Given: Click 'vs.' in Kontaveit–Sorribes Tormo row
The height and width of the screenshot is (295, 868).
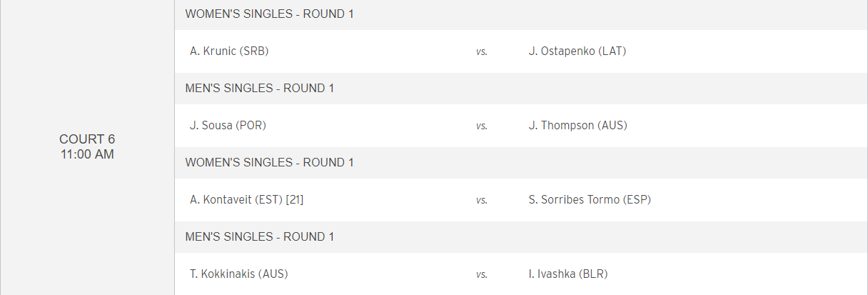Looking at the screenshot, I should (x=482, y=200).
